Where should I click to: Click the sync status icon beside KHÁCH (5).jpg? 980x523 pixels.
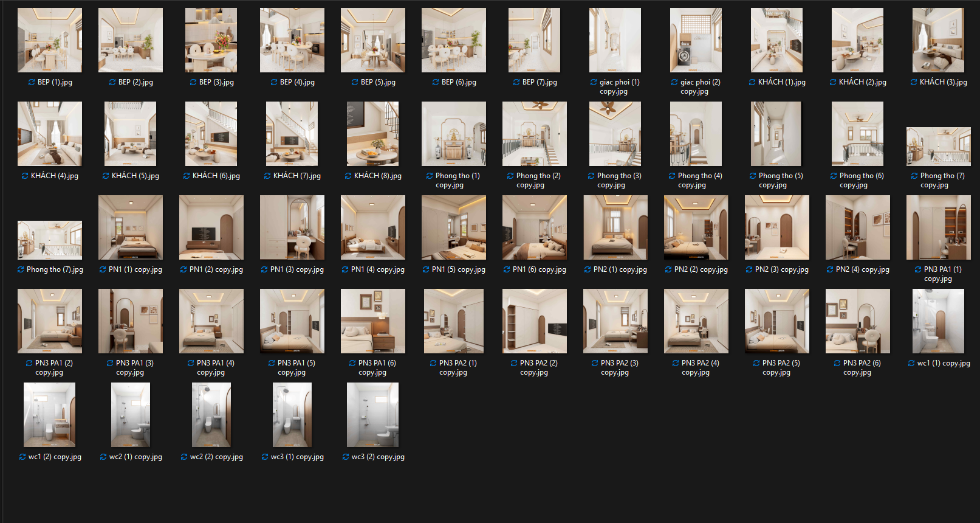pos(106,176)
